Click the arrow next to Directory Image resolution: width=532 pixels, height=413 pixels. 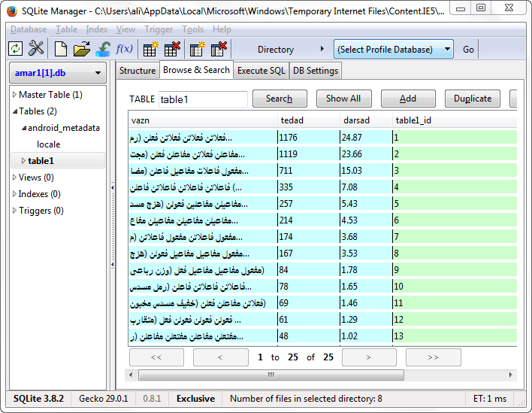coord(322,49)
